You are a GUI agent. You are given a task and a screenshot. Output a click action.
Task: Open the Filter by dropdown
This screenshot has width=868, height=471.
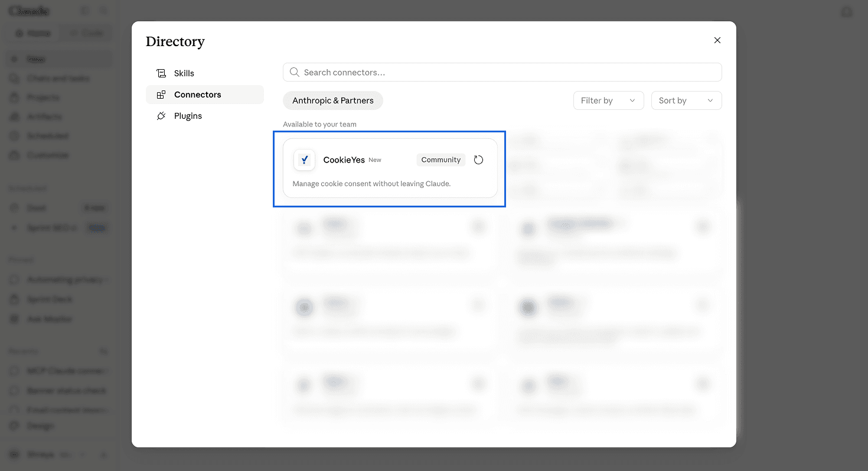608,100
